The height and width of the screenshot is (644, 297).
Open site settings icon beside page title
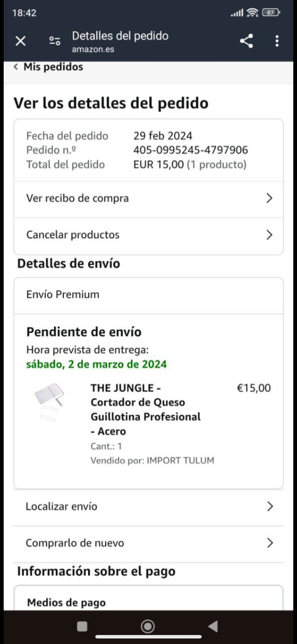55,41
